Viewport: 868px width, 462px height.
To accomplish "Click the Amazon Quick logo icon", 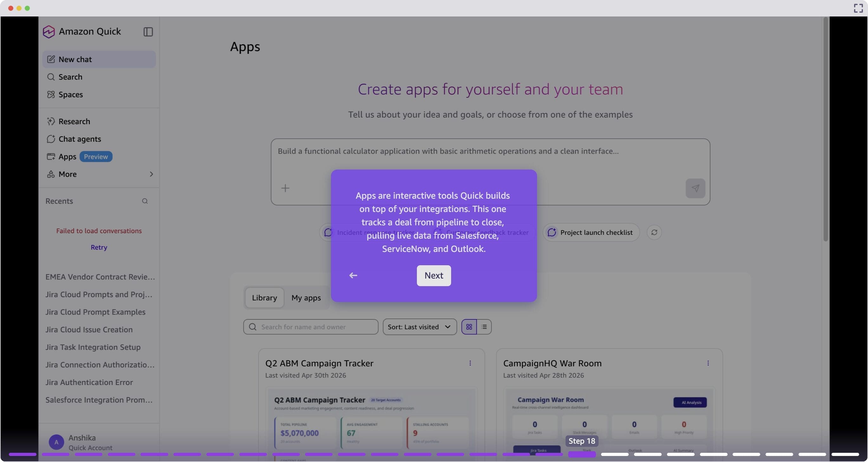I will click(49, 32).
